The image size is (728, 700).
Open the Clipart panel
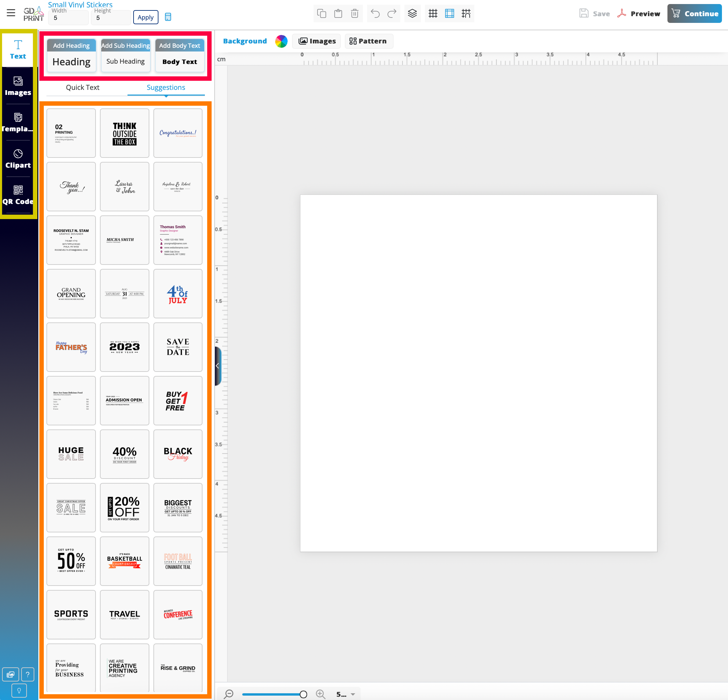pyautogui.click(x=18, y=159)
